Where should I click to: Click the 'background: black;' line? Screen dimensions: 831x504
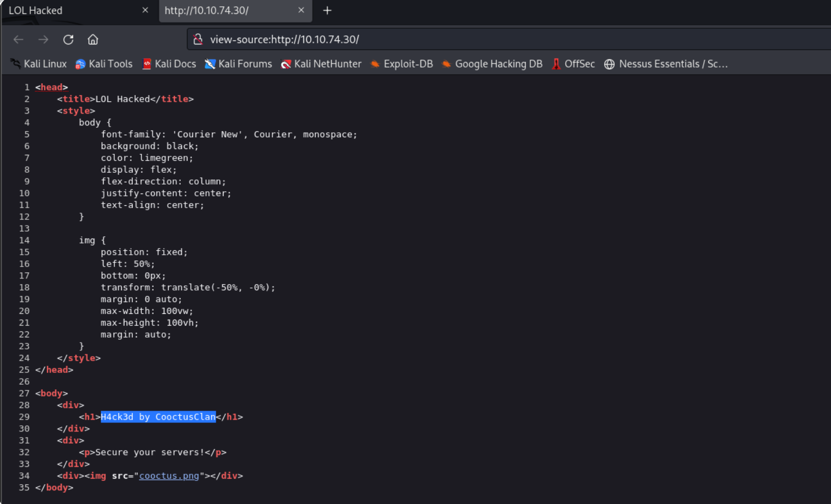(150, 146)
